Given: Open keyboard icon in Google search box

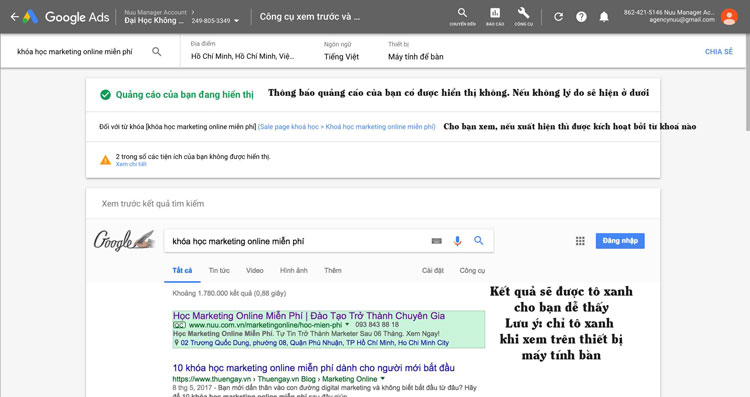Looking at the screenshot, I should 436,241.
